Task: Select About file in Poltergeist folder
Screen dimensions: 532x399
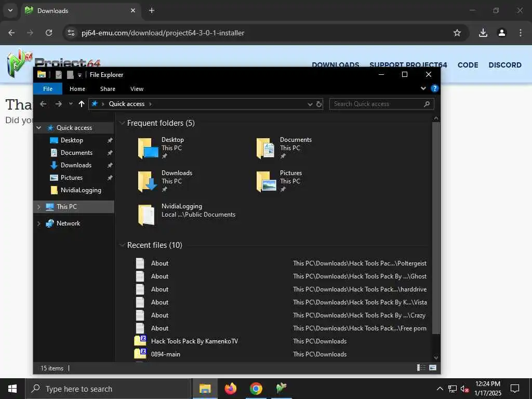Action: point(281,263)
